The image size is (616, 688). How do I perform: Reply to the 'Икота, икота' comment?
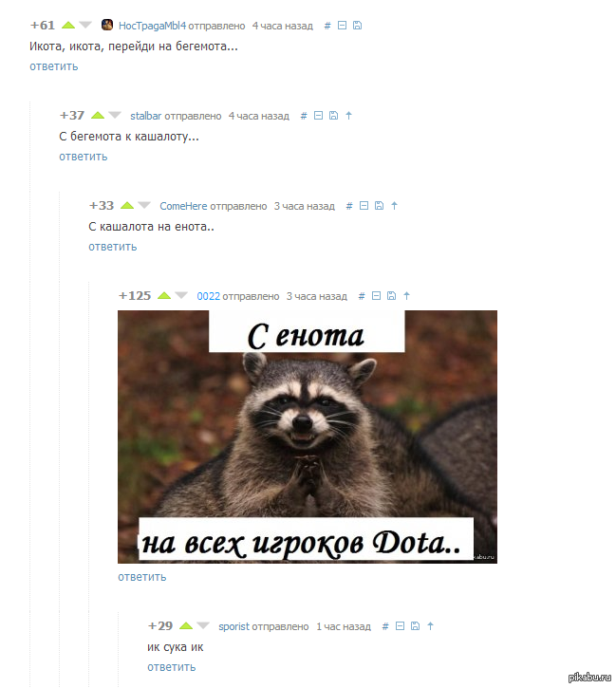tap(53, 66)
